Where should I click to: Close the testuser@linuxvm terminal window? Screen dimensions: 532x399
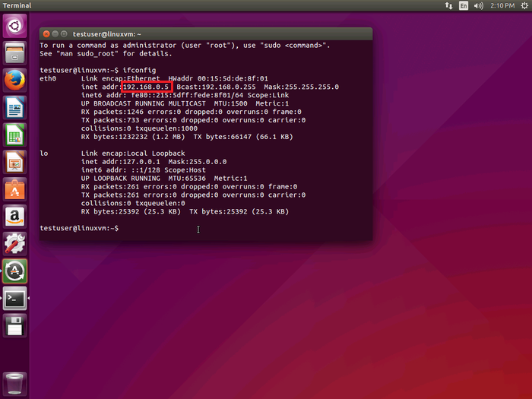[x=46, y=34]
